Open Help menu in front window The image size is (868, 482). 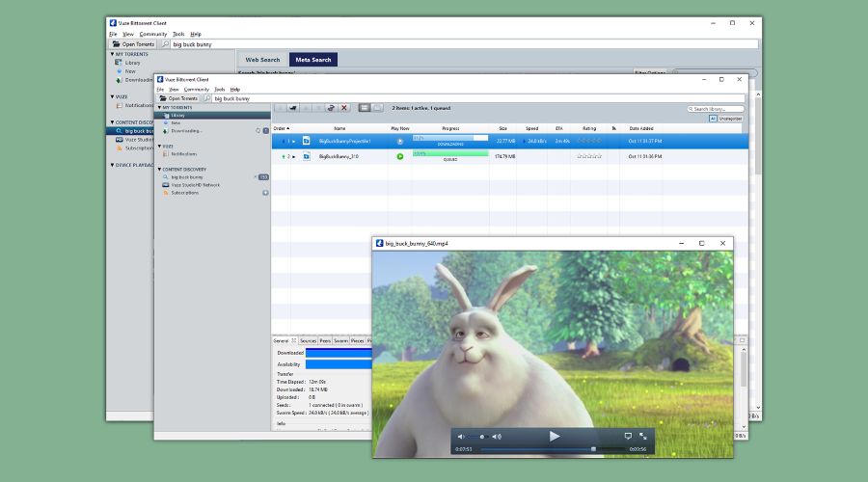pos(235,89)
